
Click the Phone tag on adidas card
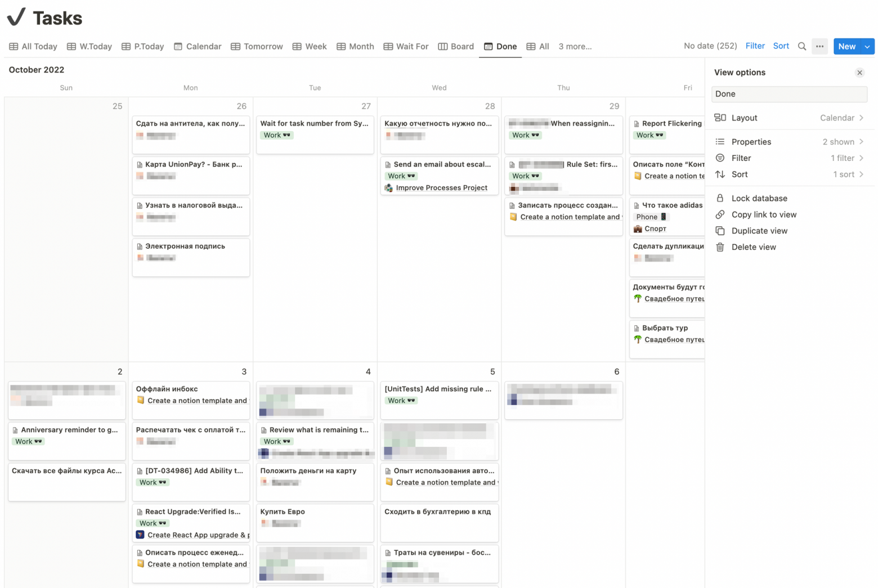point(651,217)
